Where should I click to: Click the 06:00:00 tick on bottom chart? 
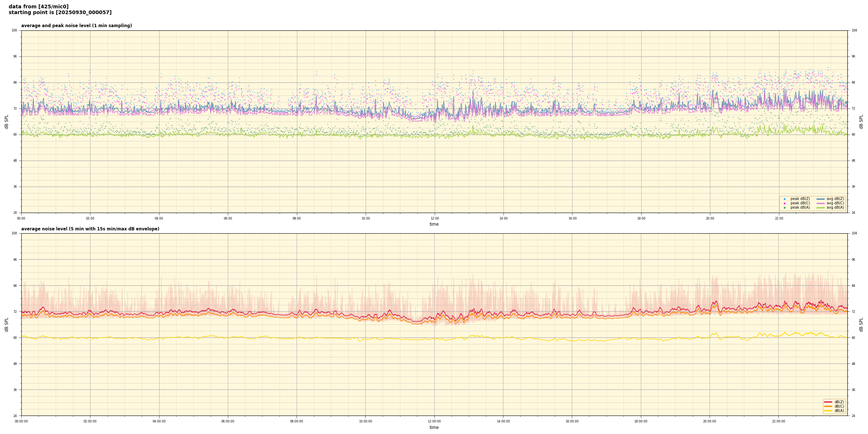point(228,421)
